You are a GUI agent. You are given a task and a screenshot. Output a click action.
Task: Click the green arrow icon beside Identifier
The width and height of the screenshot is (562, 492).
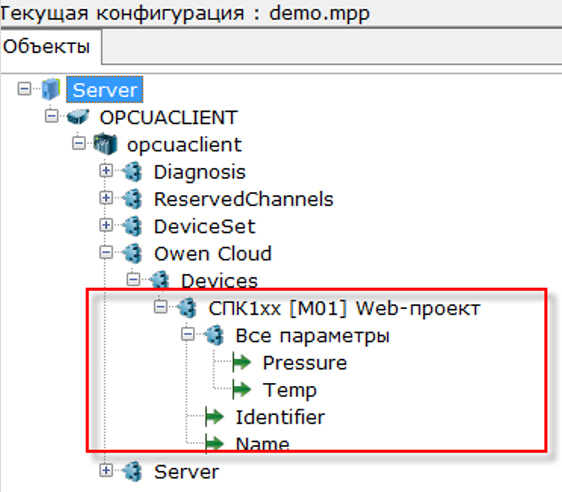tap(214, 416)
